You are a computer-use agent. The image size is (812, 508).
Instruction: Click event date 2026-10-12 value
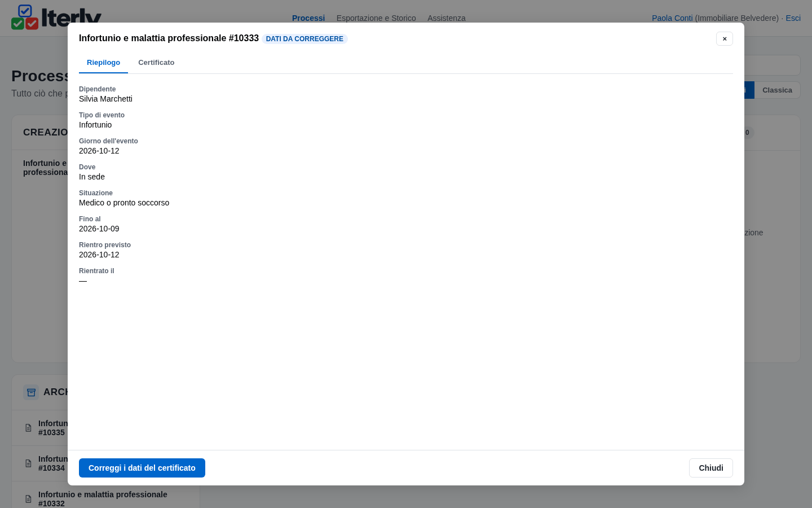(x=99, y=151)
